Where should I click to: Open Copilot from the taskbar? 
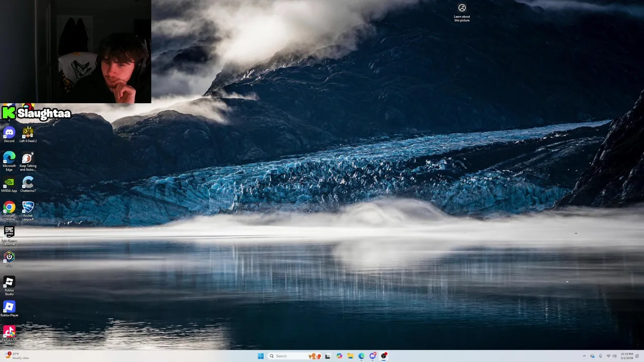(339, 356)
